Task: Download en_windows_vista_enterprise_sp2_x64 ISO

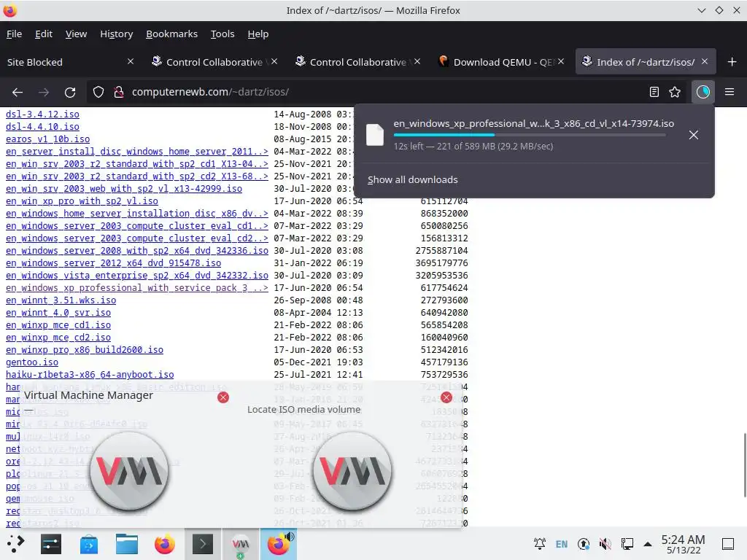Action: pos(136,275)
